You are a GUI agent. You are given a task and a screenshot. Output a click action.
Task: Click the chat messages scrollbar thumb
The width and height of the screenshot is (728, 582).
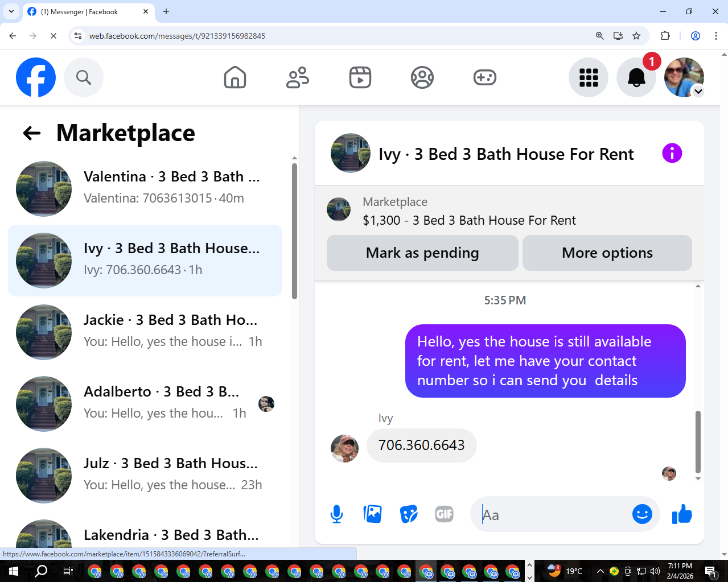(x=698, y=442)
